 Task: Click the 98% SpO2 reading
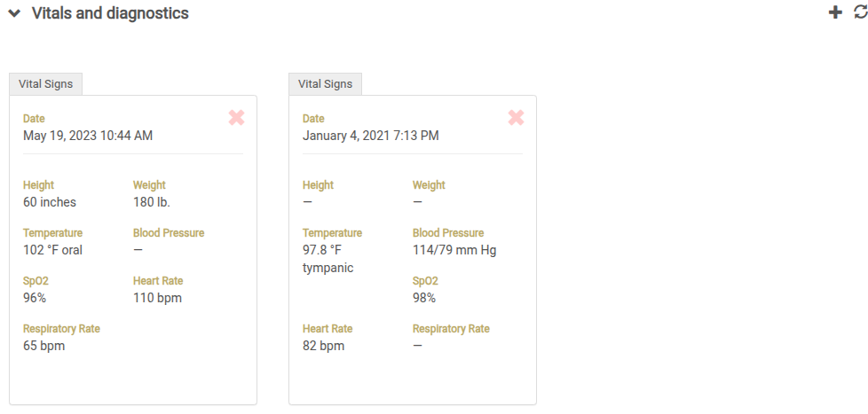coord(424,298)
